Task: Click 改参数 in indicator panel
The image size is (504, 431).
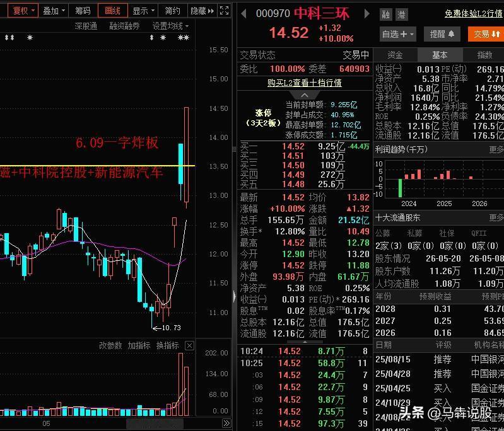Action: coord(110,345)
